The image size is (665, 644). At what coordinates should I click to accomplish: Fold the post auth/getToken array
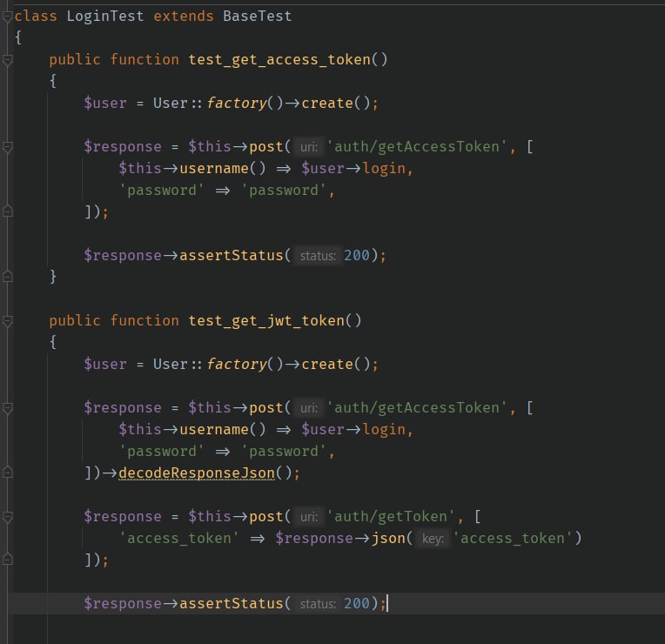coord(7,517)
